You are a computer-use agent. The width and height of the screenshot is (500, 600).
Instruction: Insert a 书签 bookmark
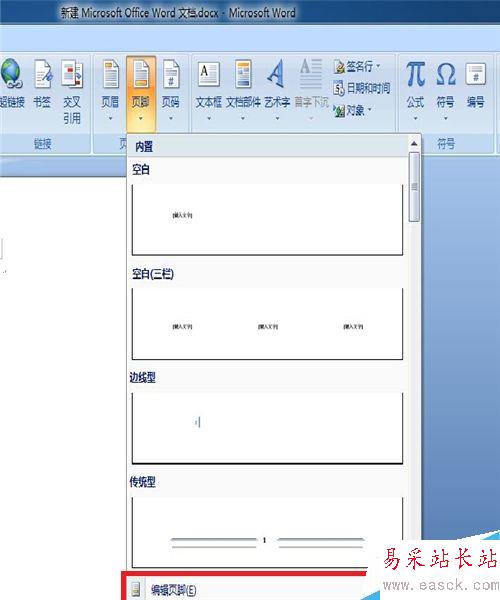click(x=42, y=85)
